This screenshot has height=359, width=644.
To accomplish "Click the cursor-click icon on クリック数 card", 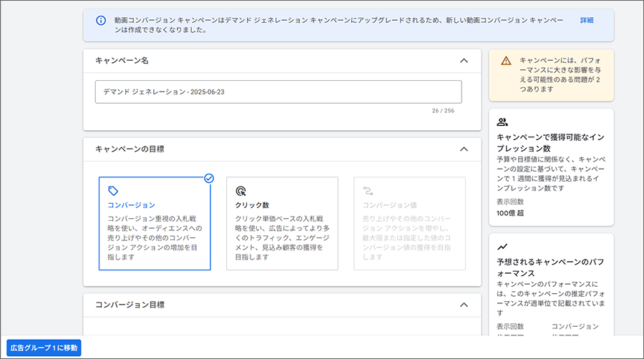I will coord(240,191).
